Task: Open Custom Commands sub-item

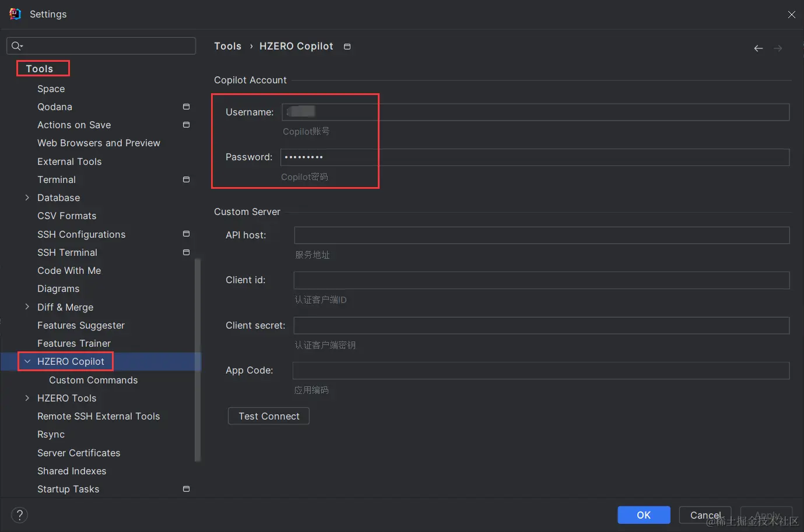Action: (x=93, y=380)
